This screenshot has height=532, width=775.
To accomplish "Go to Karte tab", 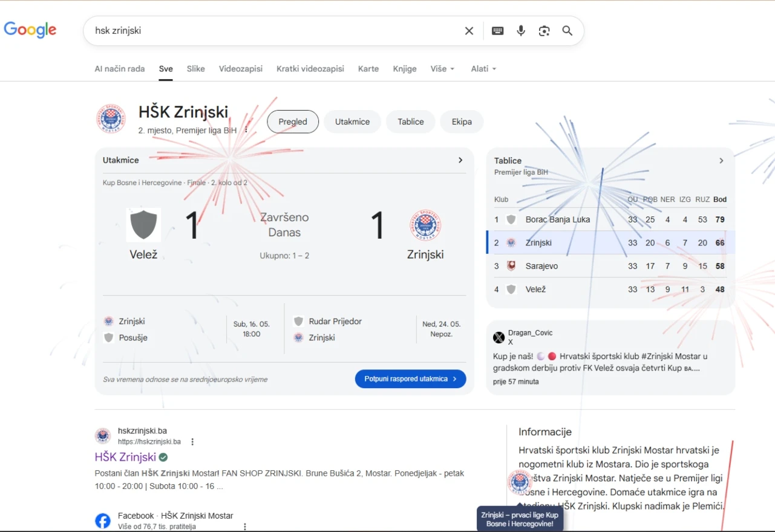I will [368, 69].
